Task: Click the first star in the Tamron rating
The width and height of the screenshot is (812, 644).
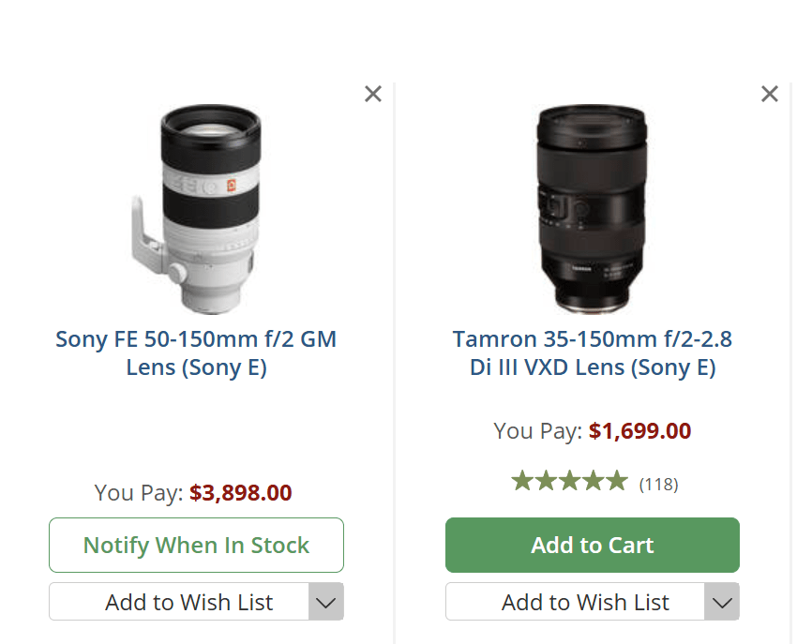Action: pyautogui.click(x=522, y=482)
